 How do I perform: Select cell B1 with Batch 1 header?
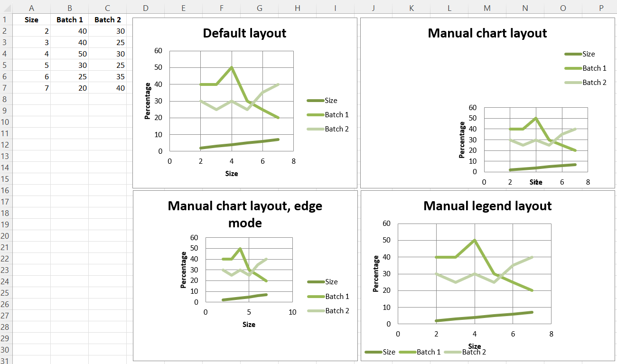[69, 20]
